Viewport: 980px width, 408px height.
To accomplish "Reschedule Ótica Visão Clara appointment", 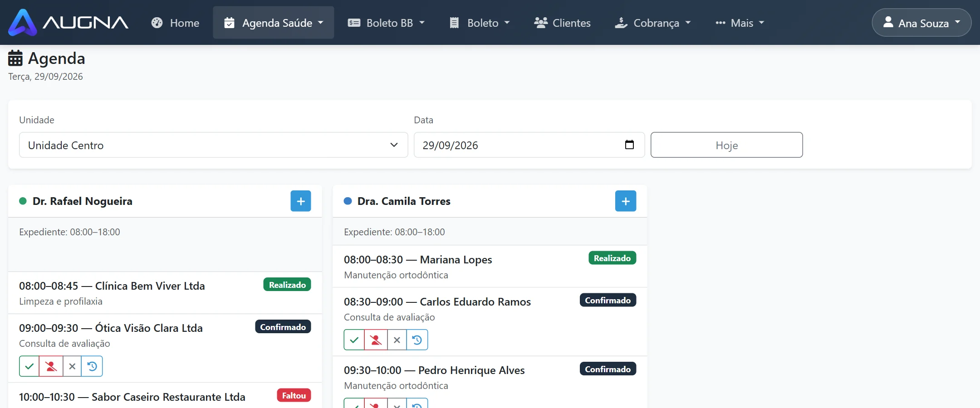I will (92, 366).
